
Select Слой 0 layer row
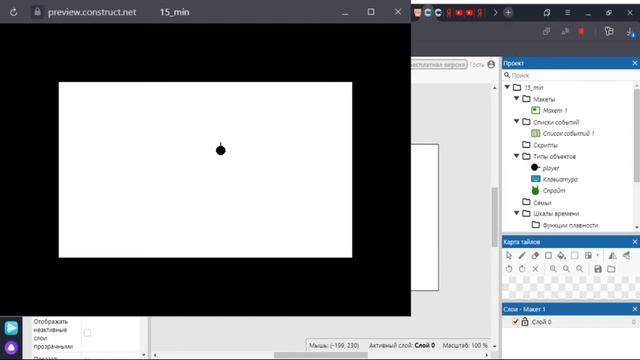click(x=570, y=322)
